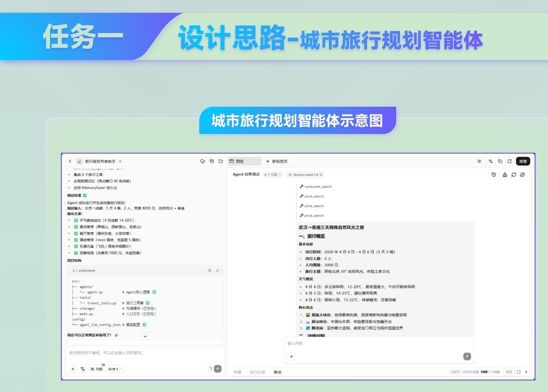Viewport: 548px width, 392px height.
Task: Click the icon right of code copy
Action: [217, 270]
